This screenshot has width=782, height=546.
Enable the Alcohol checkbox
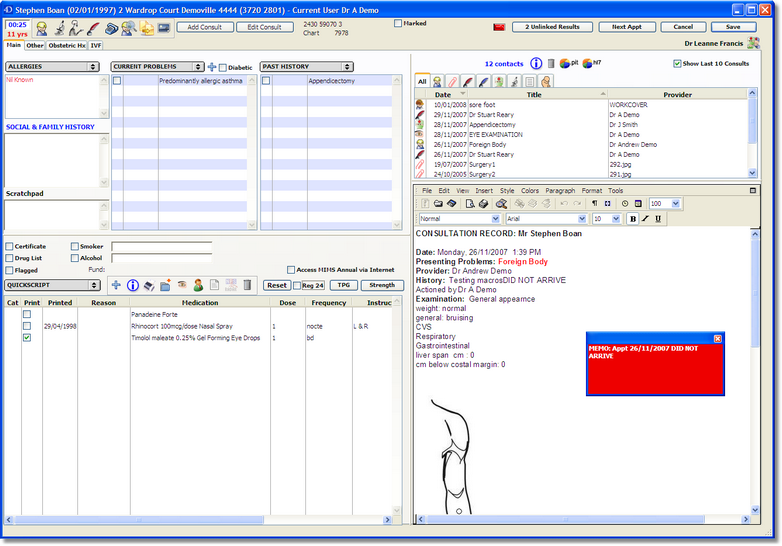pos(75,258)
